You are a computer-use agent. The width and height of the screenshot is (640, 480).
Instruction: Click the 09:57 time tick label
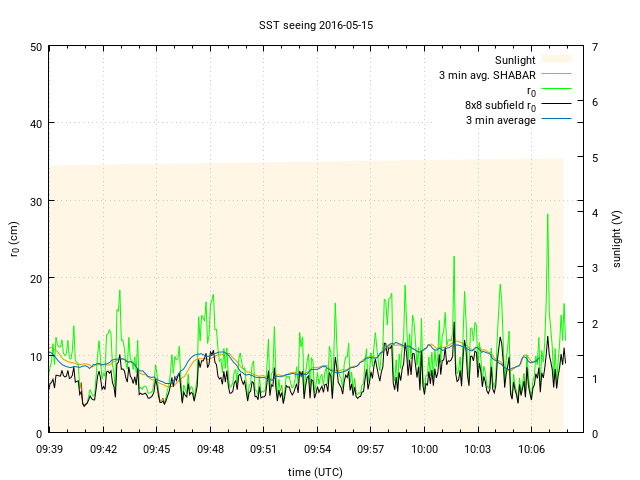[x=371, y=449]
